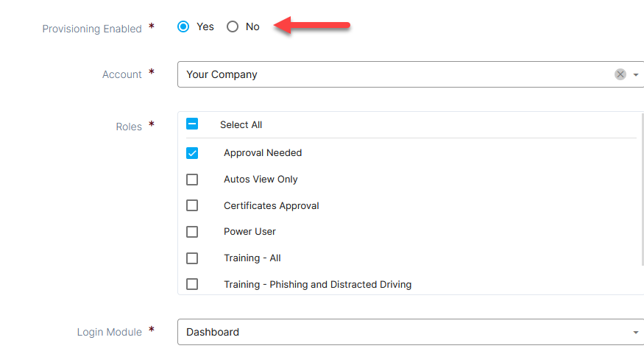Viewport: 644px width, 354px height.
Task: Check Training - Phishing and Distracted Driving
Action: point(192,284)
